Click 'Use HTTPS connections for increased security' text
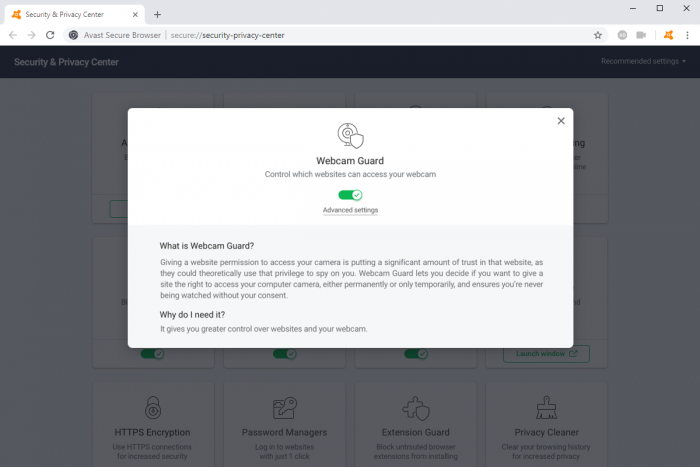700x467 pixels. click(152, 451)
